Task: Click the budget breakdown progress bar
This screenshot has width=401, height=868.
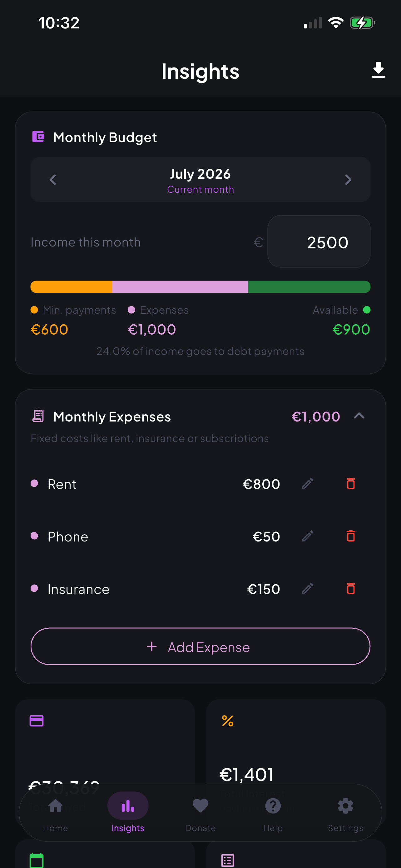Action: (x=200, y=287)
